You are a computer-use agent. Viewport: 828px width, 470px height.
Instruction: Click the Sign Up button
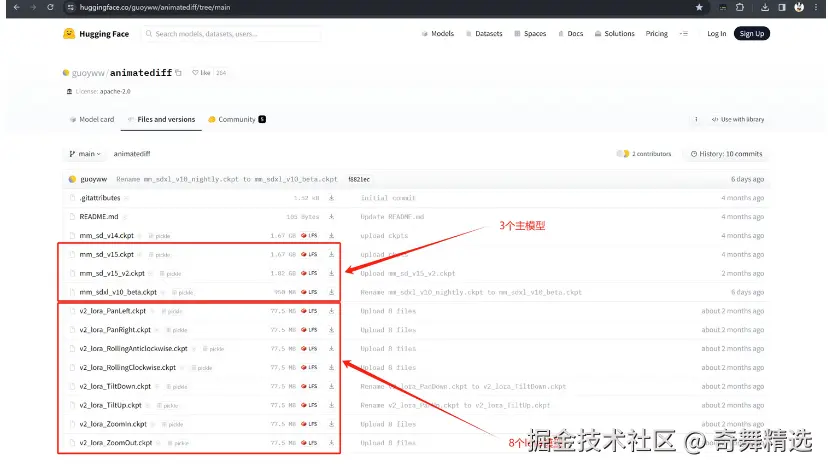(752, 34)
